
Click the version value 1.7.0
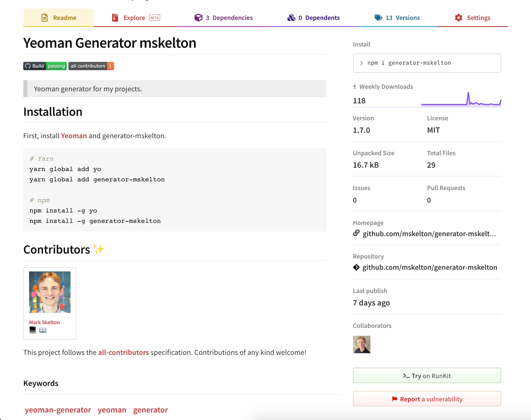(361, 130)
